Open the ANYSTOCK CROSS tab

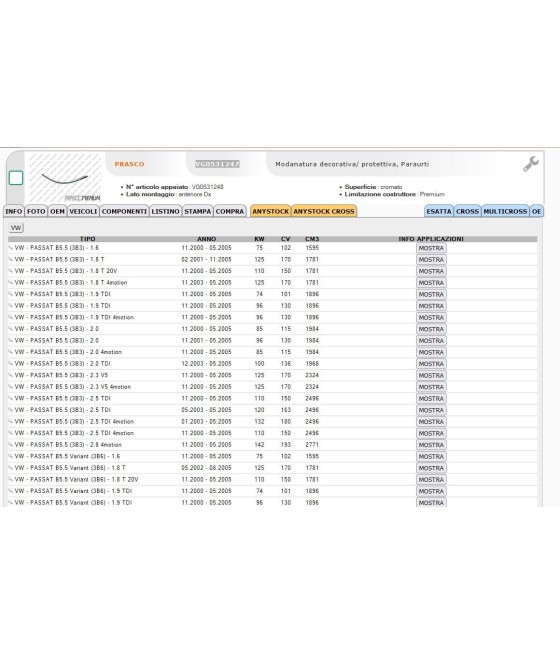(x=324, y=211)
